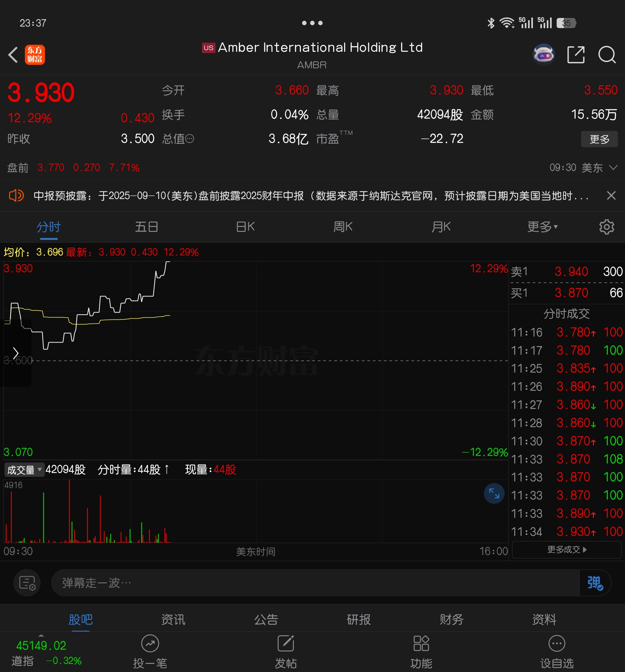Open the 公告 tab

click(266, 619)
